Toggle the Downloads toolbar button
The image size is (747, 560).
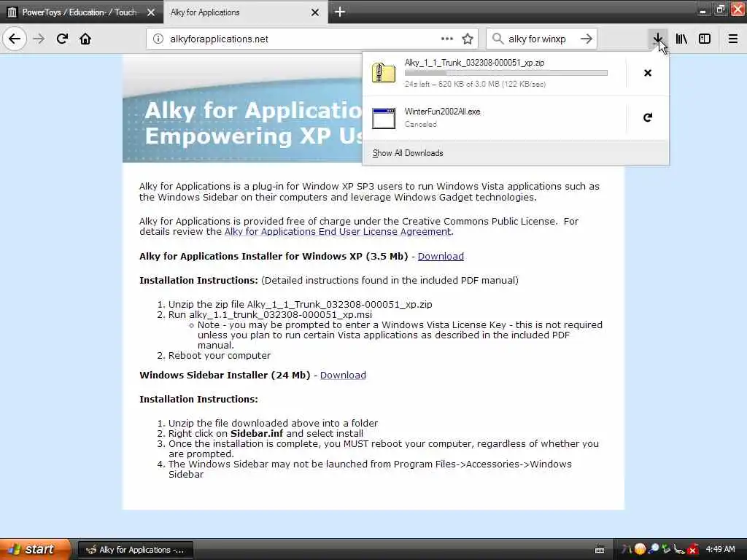coord(658,39)
